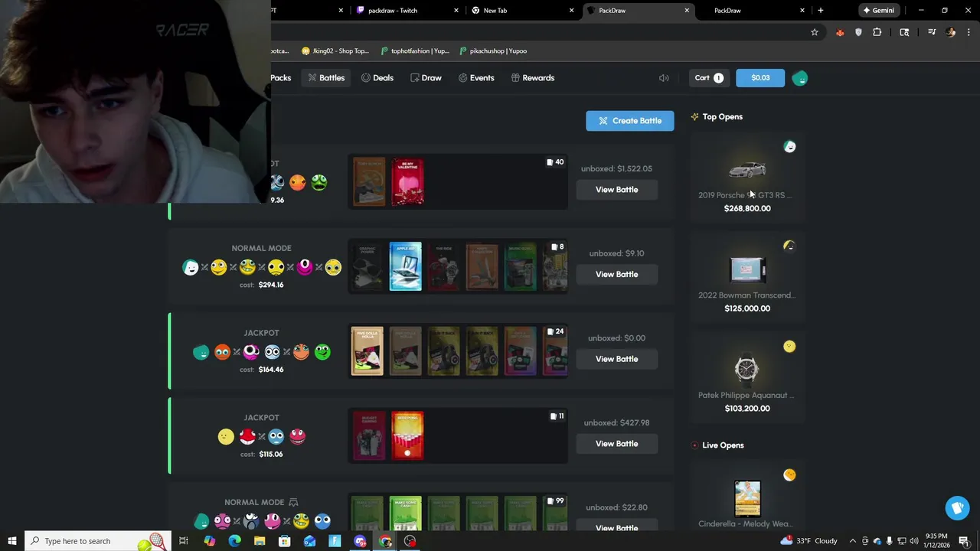The width and height of the screenshot is (980, 551).
Task: Show hidden system tray icons
Action: coord(852,541)
